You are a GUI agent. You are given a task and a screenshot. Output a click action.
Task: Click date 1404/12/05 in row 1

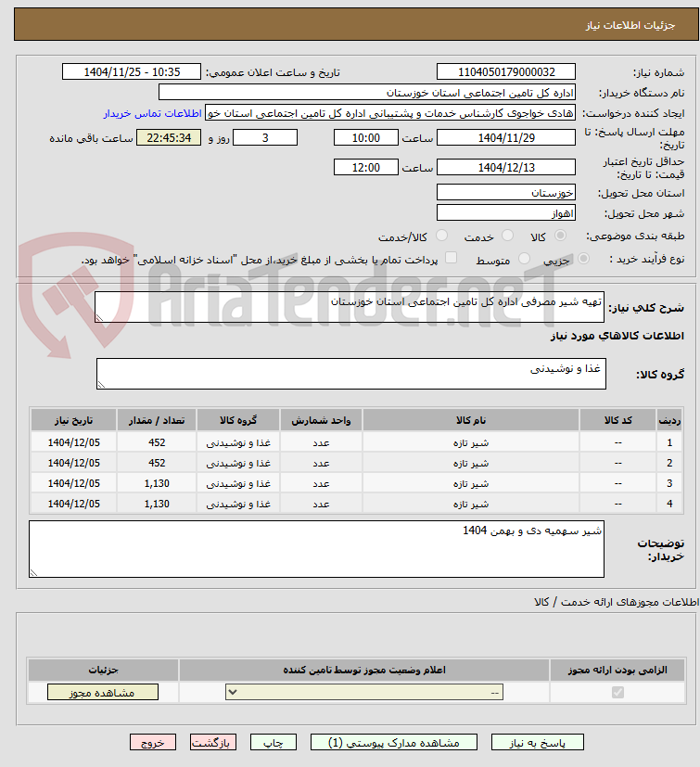pos(73,442)
